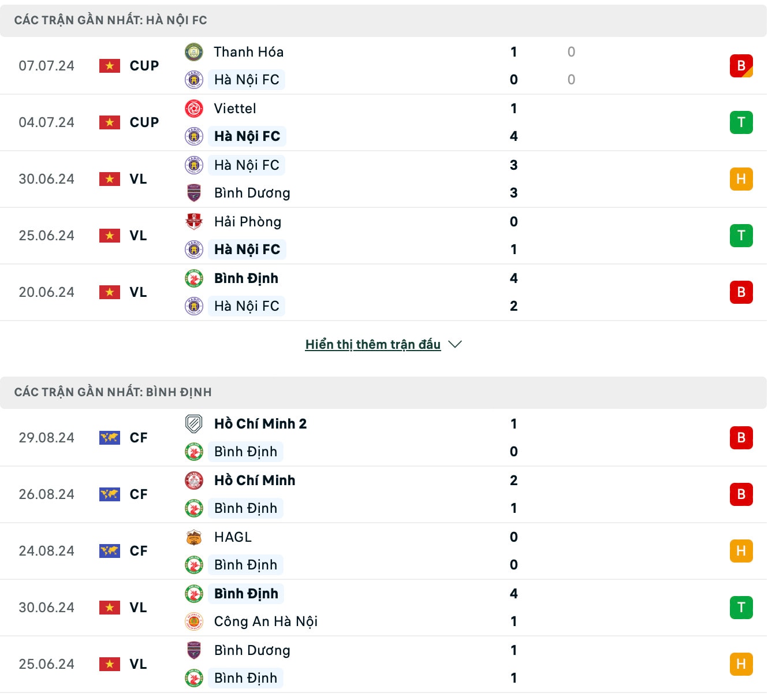Click Vietnam flag on 07.07.24 CUP match
This screenshot has height=700, width=768.
(x=110, y=66)
